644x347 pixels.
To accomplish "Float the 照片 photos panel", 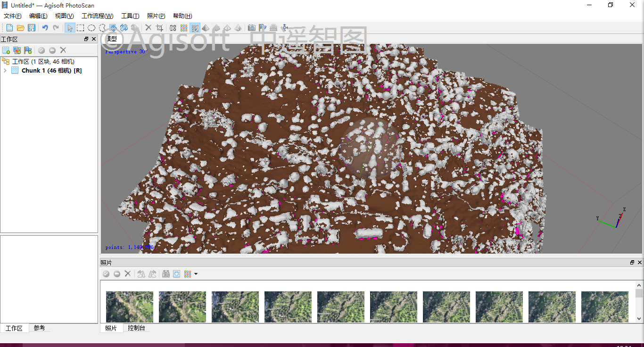I will (x=632, y=263).
